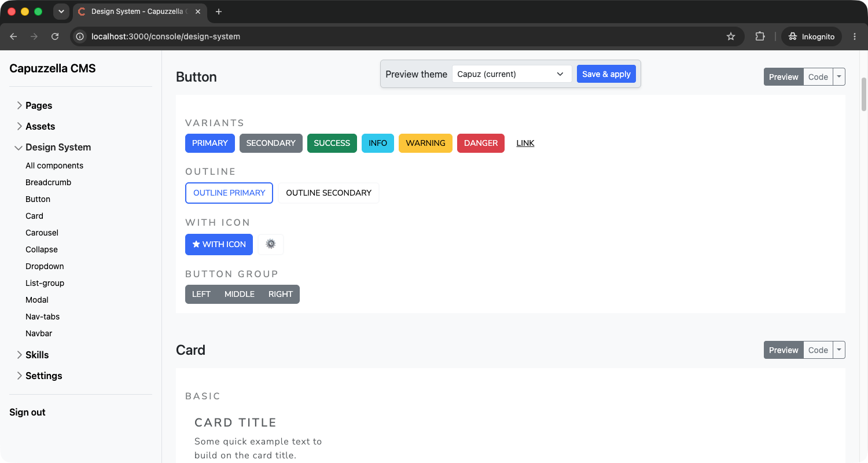Go back in browser history
This screenshot has height=463, width=868.
pyautogui.click(x=13, y=36)
